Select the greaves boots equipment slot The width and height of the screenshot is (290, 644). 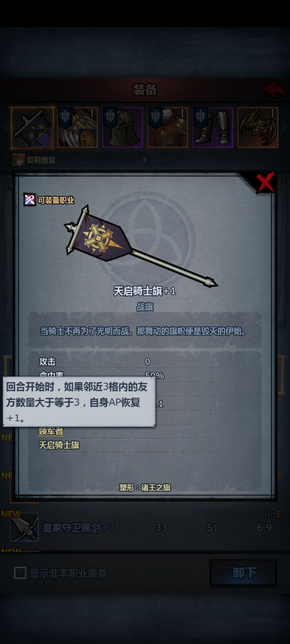click(213, 127)
